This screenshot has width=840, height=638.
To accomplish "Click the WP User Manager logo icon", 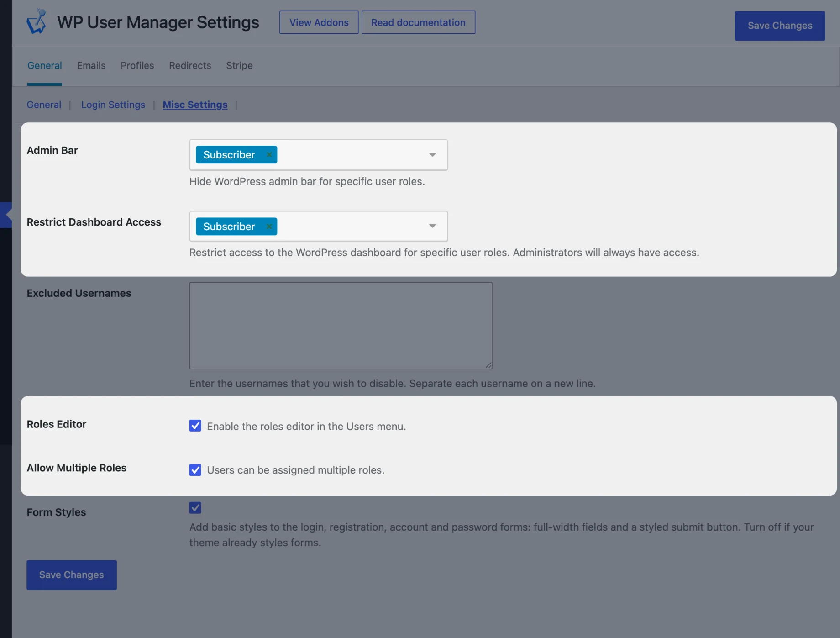I will (x=37, y=21).
